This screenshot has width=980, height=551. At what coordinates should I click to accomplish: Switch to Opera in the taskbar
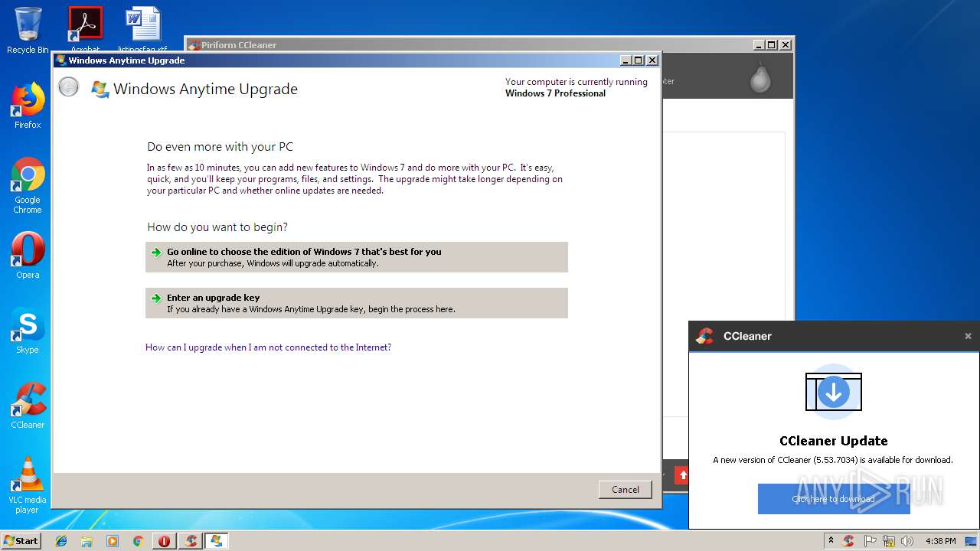[164, 541]
